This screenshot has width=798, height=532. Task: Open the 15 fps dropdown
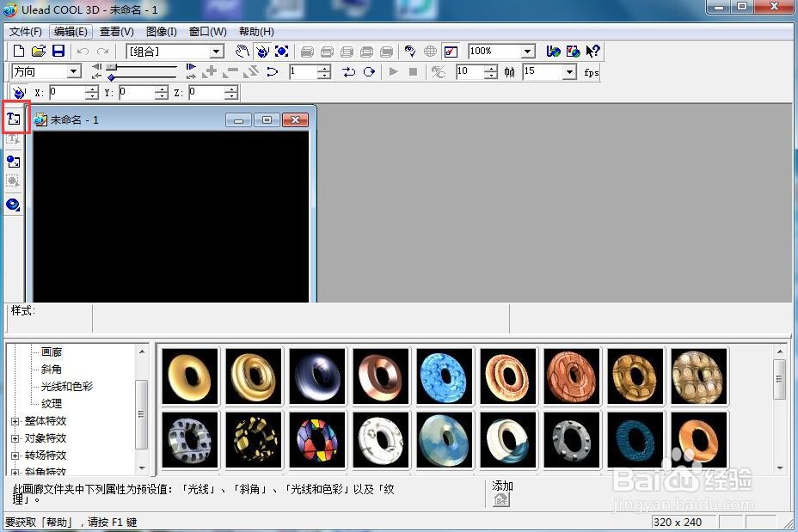click(569, 71)
